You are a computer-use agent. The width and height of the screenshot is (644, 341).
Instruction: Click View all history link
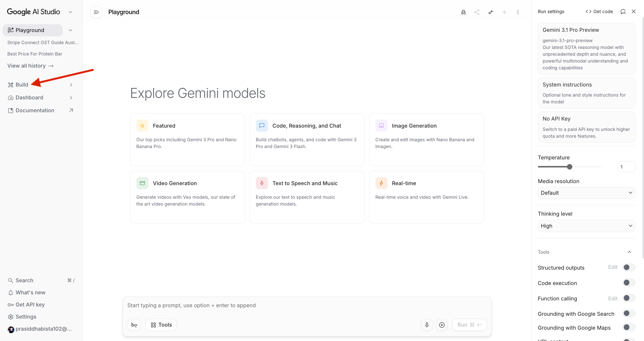31,66
